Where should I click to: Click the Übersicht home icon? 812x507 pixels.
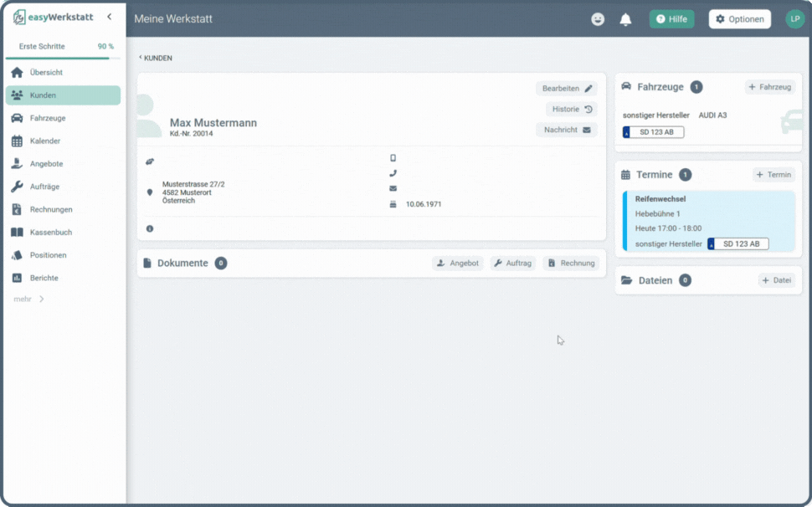(x=17, y=73)
